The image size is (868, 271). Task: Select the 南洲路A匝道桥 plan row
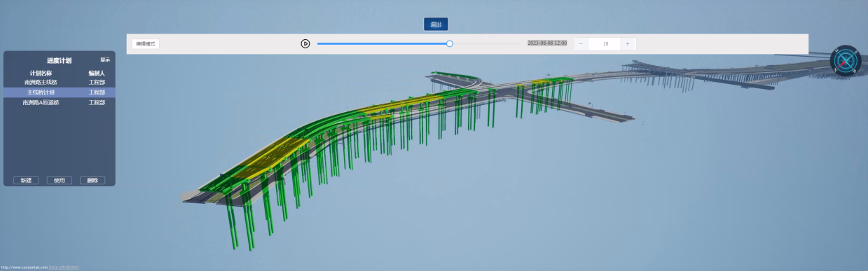point(59,102)
